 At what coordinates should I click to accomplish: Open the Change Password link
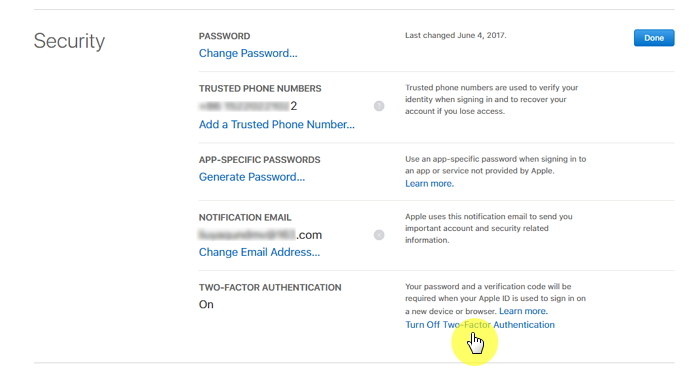248,53
